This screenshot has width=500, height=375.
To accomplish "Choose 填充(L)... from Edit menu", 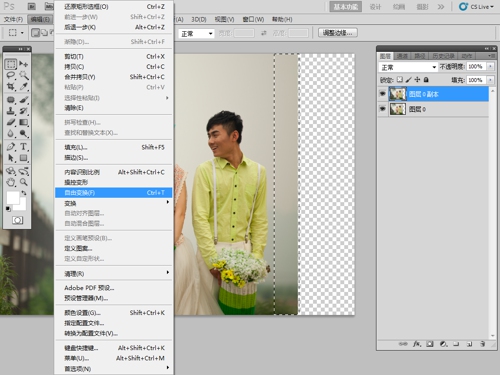I will pyautogui.click(x=114, y=147).
